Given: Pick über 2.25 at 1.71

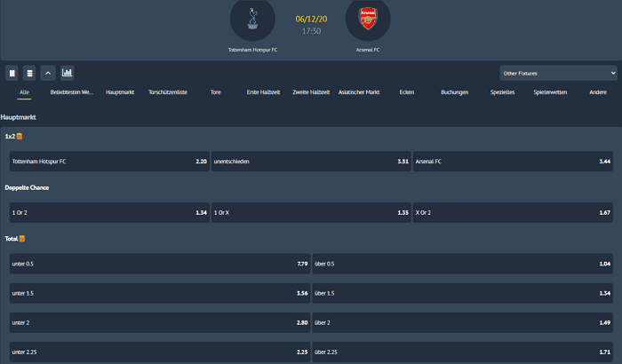Looking at the screenshot, I should (463, 352).
